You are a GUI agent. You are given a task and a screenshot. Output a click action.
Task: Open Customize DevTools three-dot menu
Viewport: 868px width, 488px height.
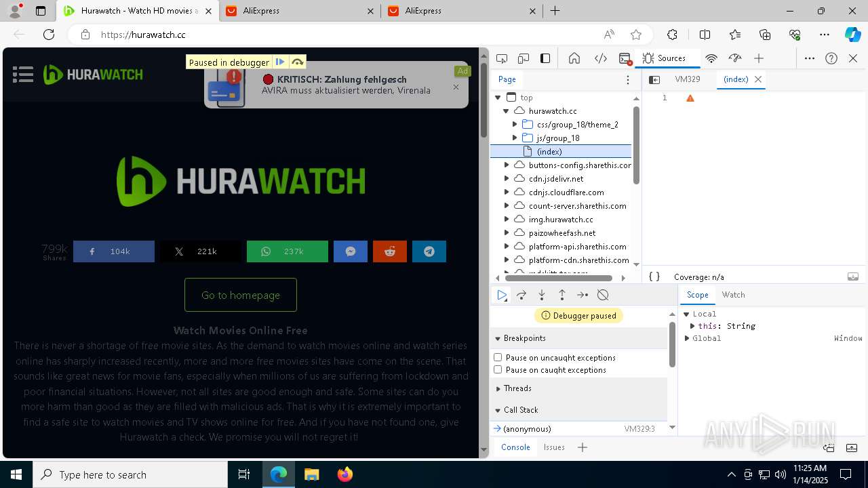click(810, 58)
